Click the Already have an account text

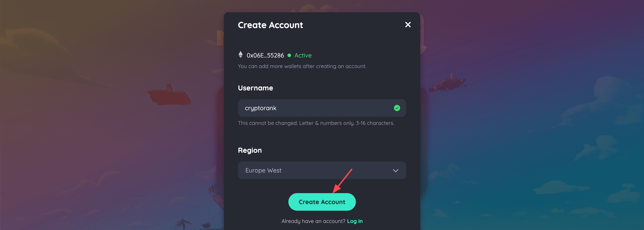pos(313,221)
